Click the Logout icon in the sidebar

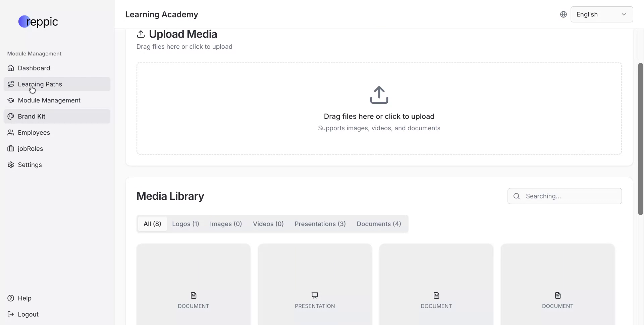[11, 314]
